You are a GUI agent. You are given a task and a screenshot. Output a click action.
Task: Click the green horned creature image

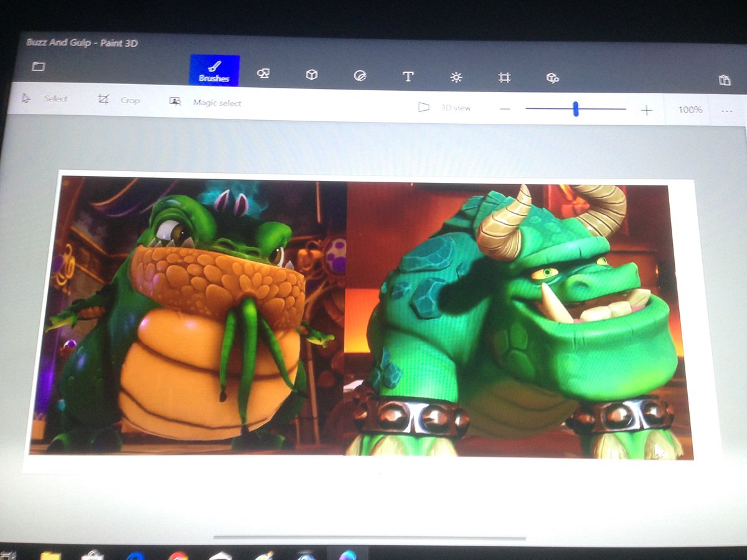[518, 321]
